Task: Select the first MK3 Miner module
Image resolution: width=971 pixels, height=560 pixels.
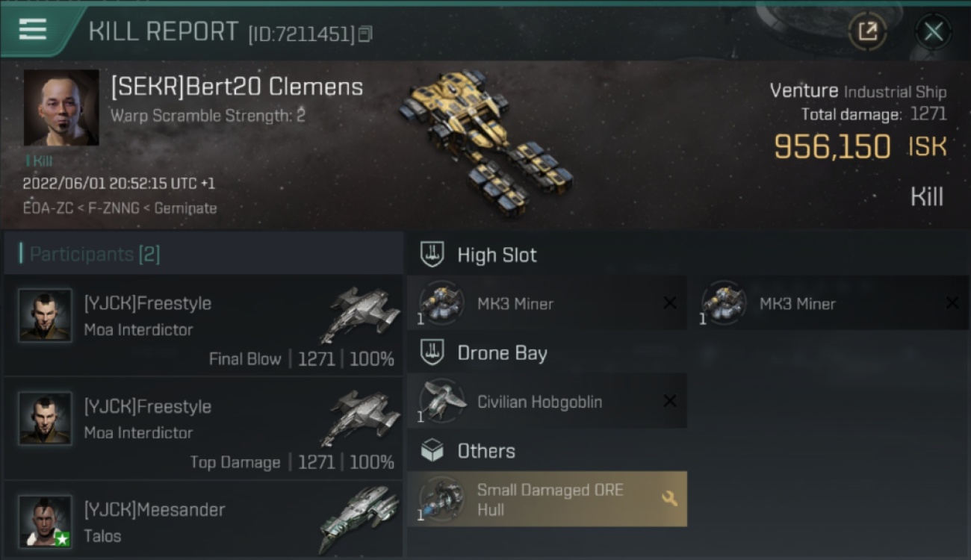Action: (547, 303)
